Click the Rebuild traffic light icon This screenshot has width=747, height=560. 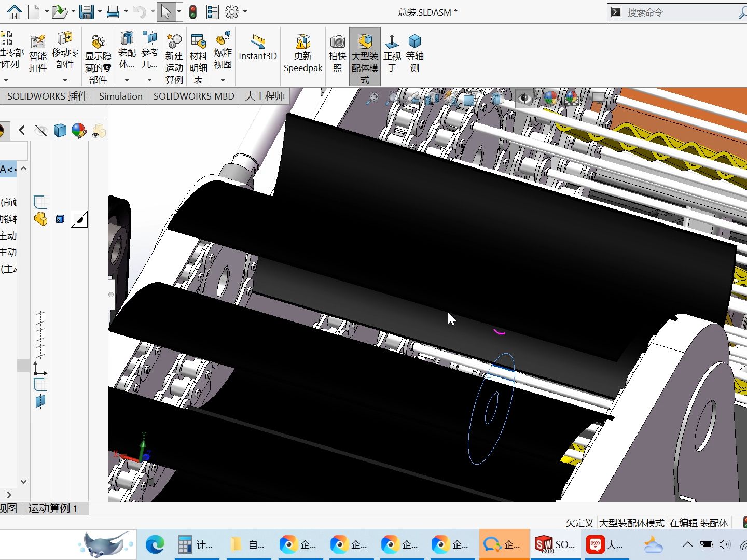click(x=193, y=11)
